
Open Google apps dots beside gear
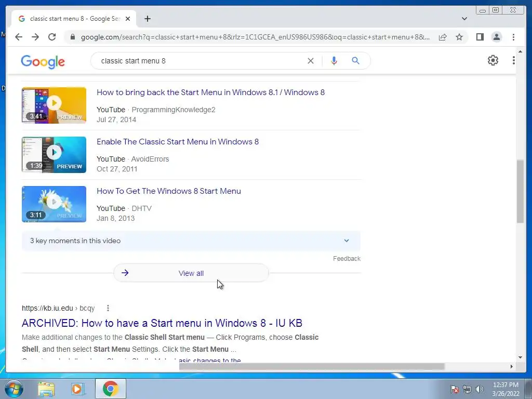point(514,60)
